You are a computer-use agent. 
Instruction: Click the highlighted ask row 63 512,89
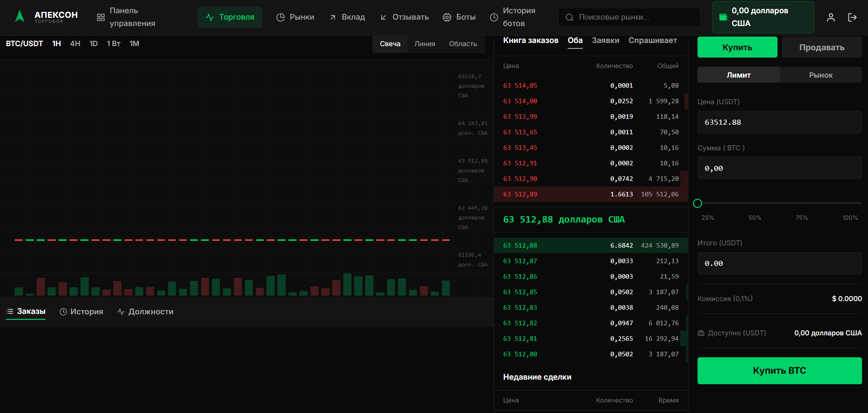[591, 194]
